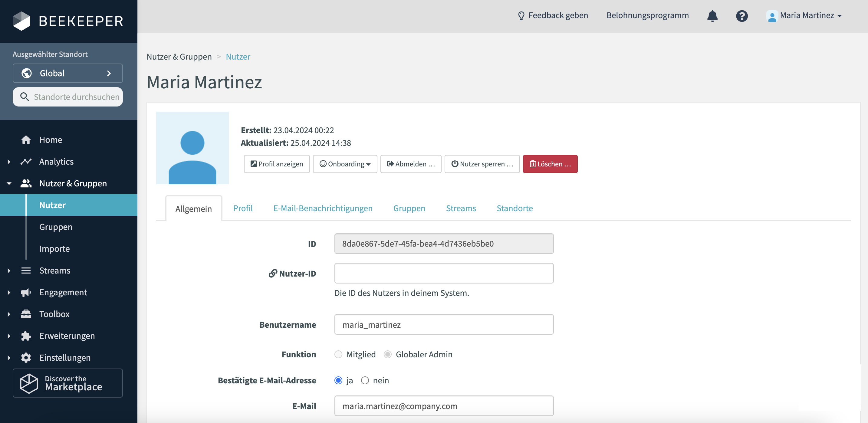Image resolution: width=868 pixels, height=423 pixels.
Task: Click the search magnifier icon in the location search
Action: pyautogui.click(x=24, y=97)
